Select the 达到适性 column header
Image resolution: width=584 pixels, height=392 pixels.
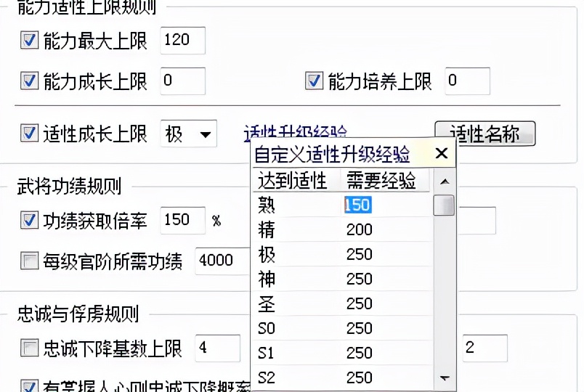(292, 180)
